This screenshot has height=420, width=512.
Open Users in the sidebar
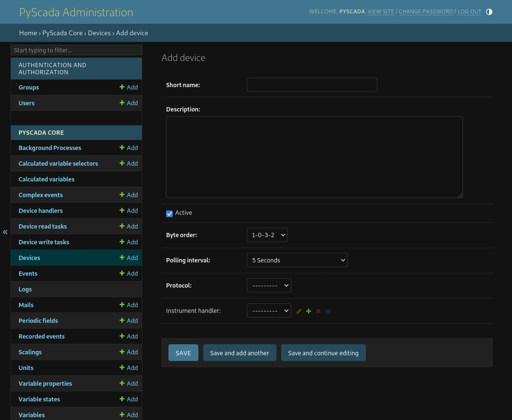pyautogui.click(x=27, y=103)
